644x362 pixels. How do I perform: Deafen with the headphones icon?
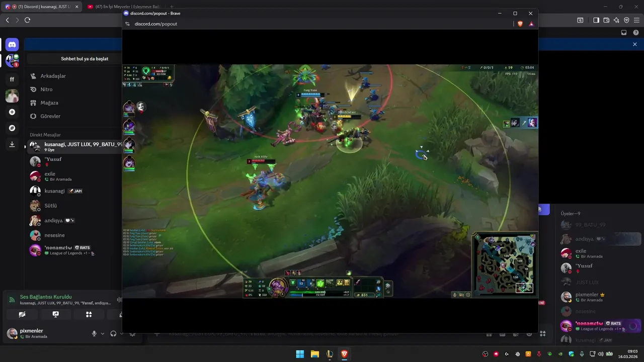click(x=113, y=333)
